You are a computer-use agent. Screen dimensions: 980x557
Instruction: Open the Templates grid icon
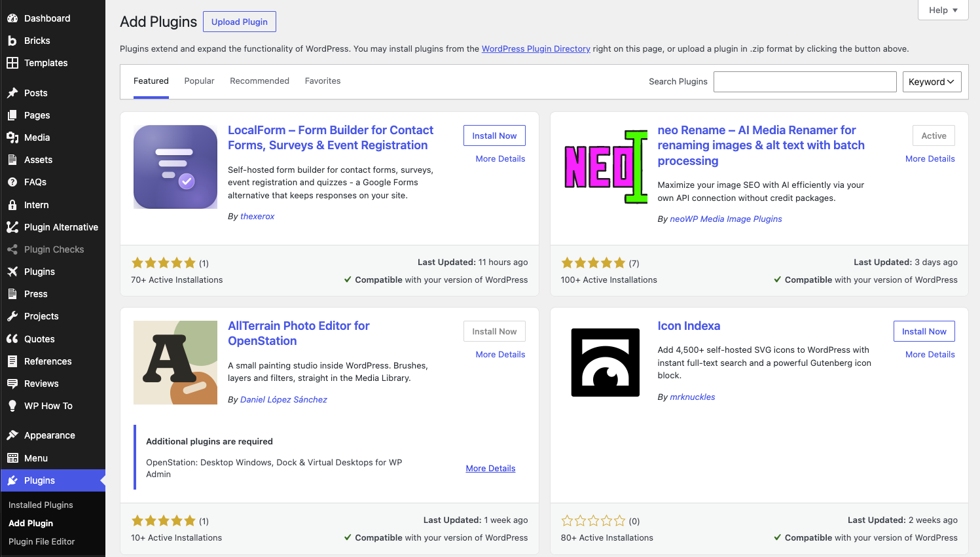point(12,63)
